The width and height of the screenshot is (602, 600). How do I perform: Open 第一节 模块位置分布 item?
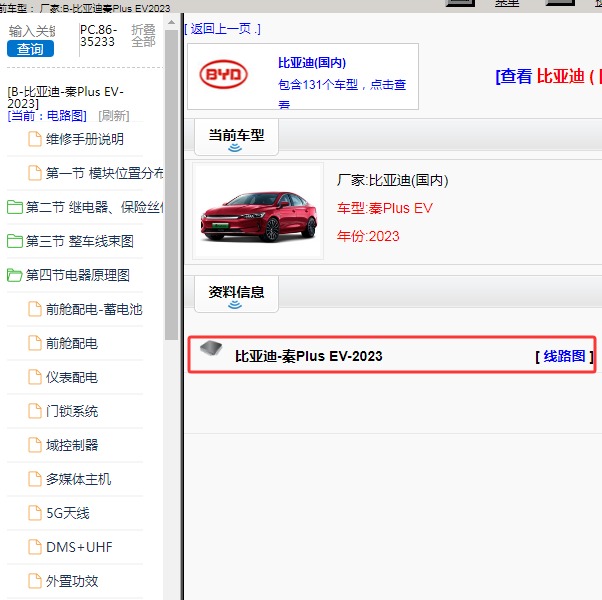coord(104,173)
